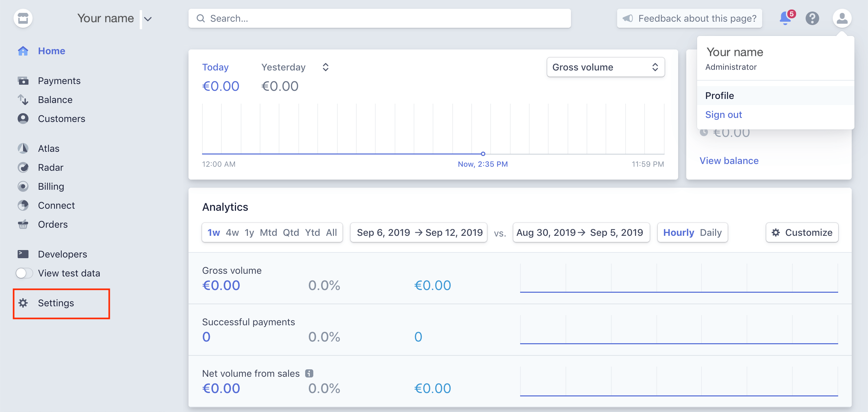Select the Billing sidebar icon

click(x=23, y=186)
